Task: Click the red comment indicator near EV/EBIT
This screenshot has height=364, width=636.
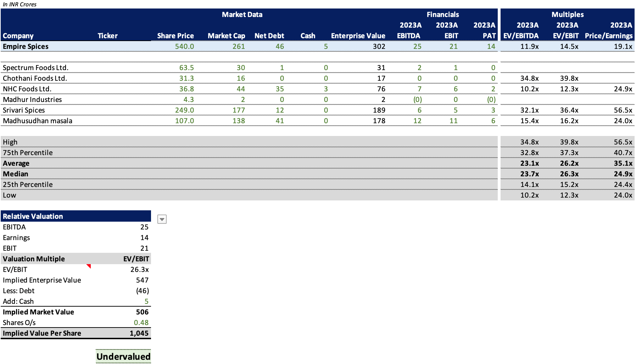Action: (89, 266)
